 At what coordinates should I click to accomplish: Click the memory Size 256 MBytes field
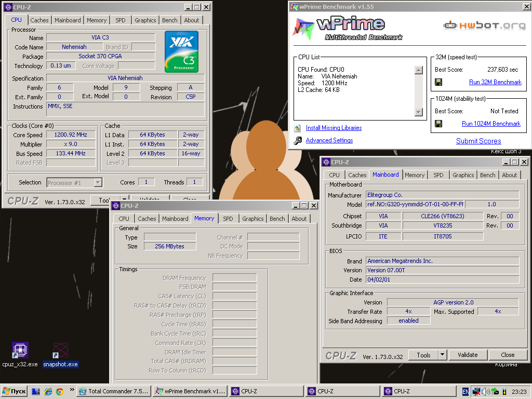(170, 246)
